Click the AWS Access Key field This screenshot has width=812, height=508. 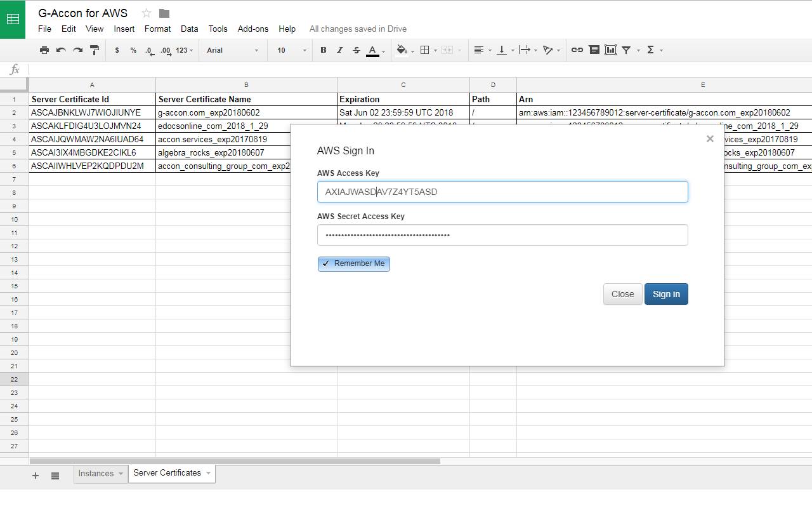(502, 192)
